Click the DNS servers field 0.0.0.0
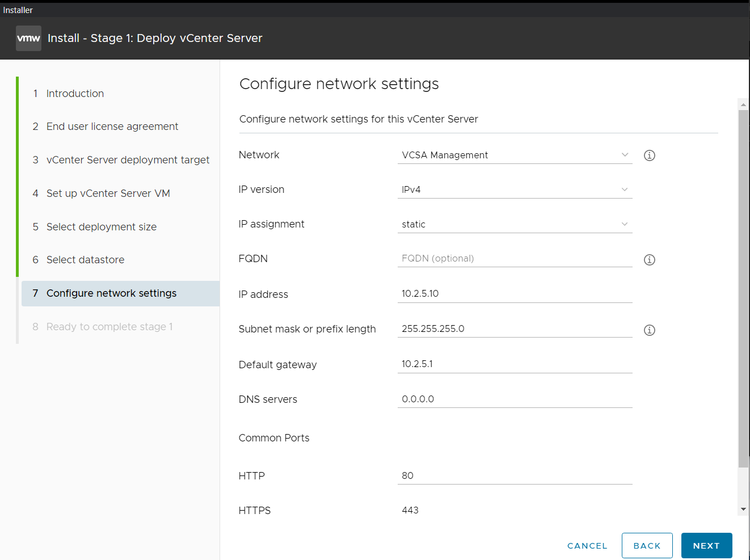 coord(515,399)
